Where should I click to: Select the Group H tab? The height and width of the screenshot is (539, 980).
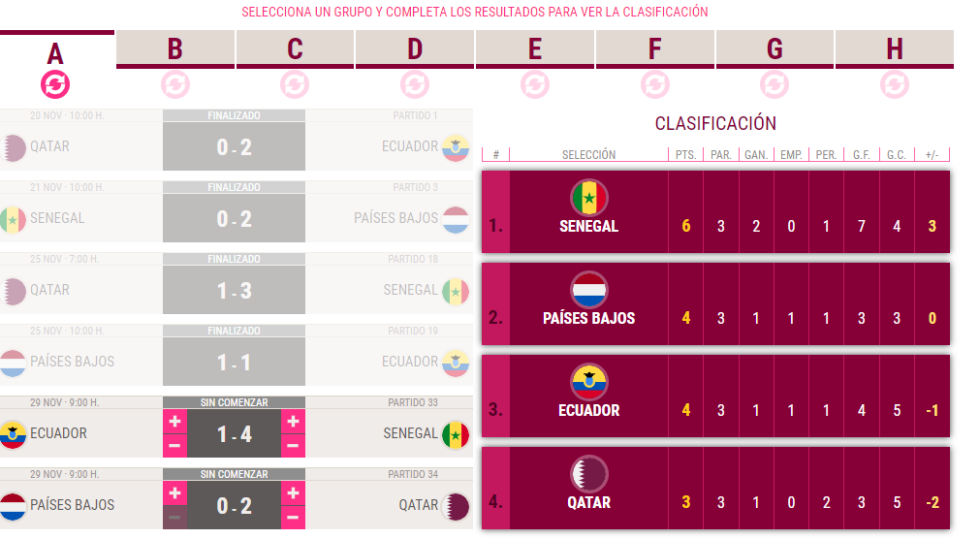point(895,48)
